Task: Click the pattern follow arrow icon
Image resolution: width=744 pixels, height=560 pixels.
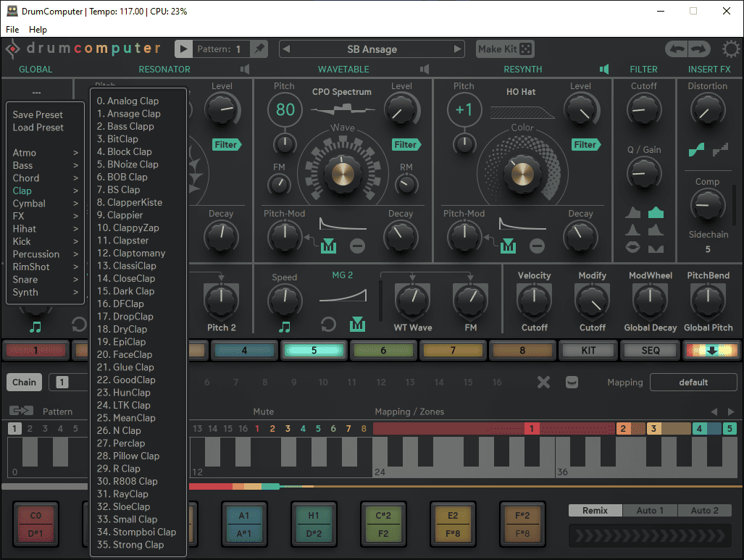Action: coord(21,411)
